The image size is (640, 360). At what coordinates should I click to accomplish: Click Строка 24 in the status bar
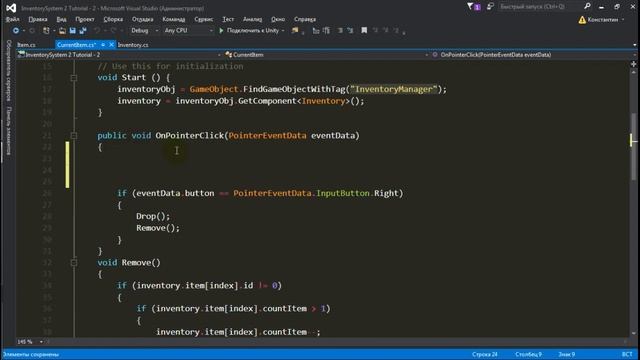484,354
